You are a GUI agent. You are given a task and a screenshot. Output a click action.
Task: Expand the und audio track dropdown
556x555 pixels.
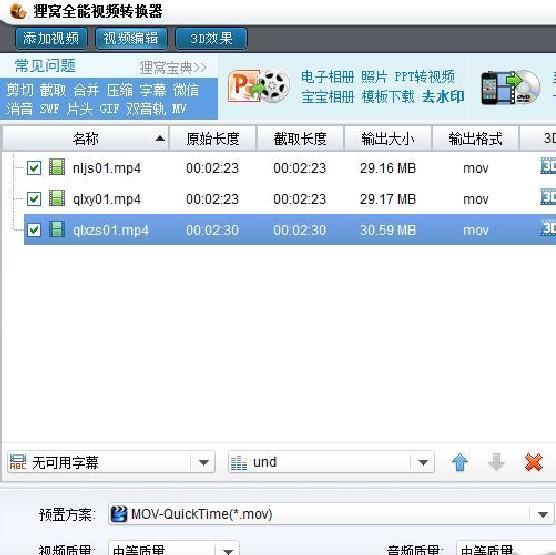(x=331, y=462)
